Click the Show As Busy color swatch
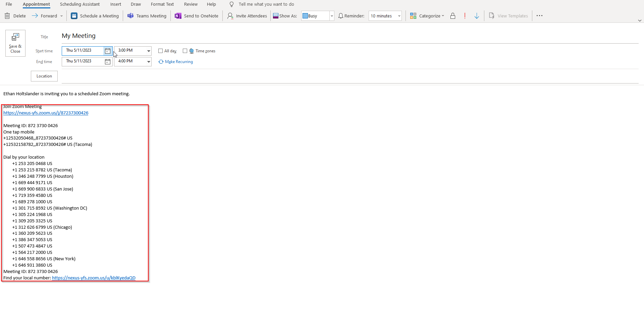The width and height of the screenshot is (644, 331). pos(305,16)
